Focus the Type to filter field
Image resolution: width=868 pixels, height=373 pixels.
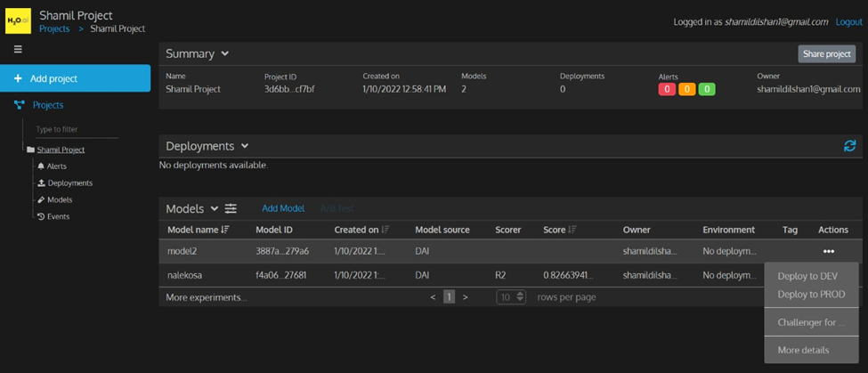pyautogui.click(x=76, y=129)
